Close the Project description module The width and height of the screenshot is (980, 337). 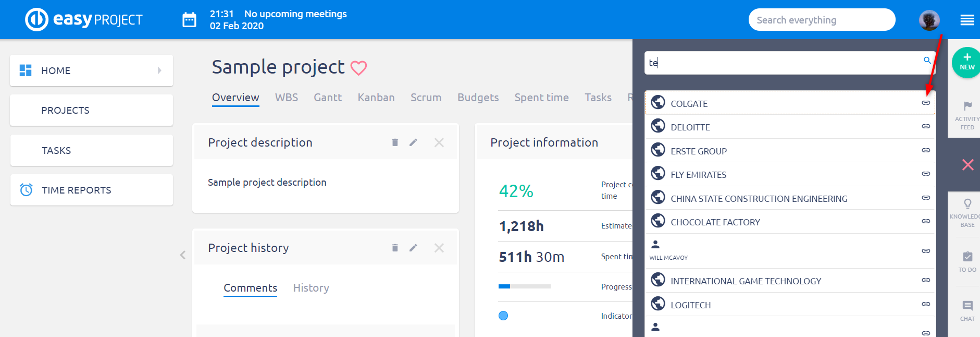click(x=439, y=142)
